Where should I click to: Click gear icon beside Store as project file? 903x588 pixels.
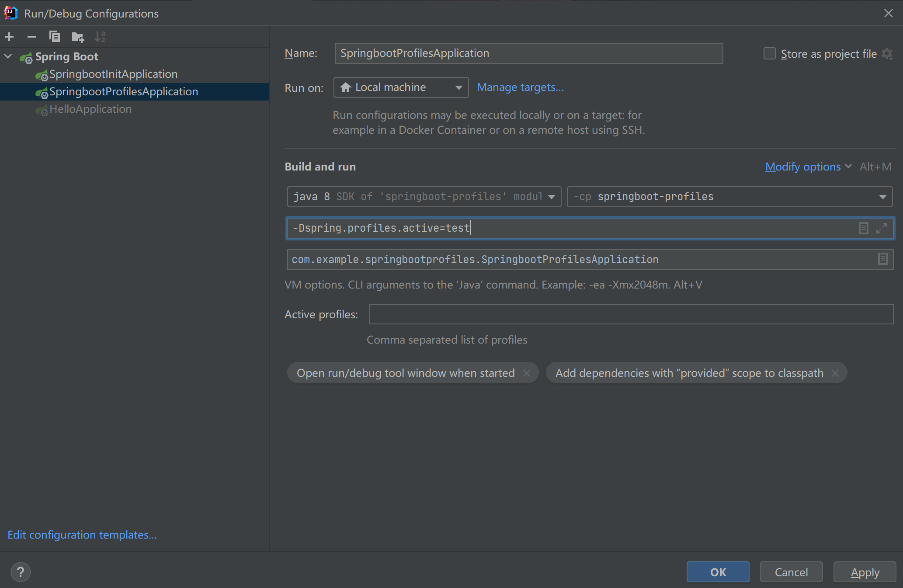coord(887,54)
